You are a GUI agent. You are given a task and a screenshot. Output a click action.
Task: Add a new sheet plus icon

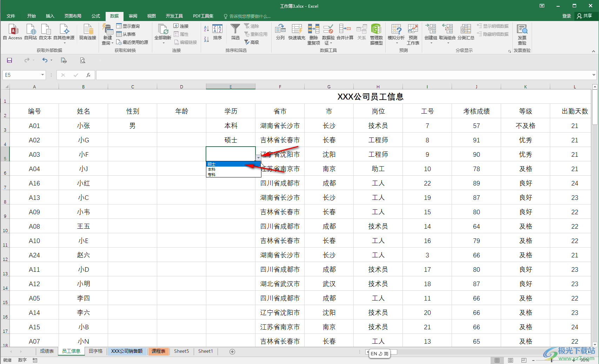[232, 351]
